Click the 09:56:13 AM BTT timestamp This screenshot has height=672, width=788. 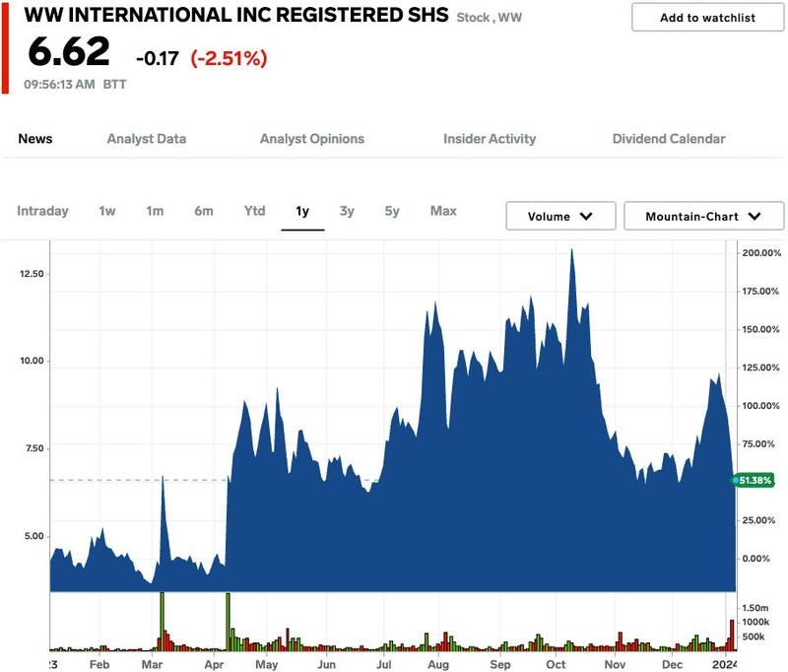75,85
